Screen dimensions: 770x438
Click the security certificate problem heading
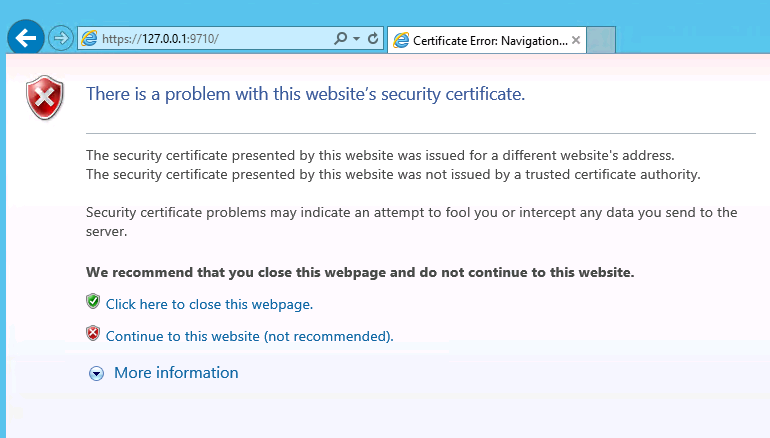[x=305, y=95]
